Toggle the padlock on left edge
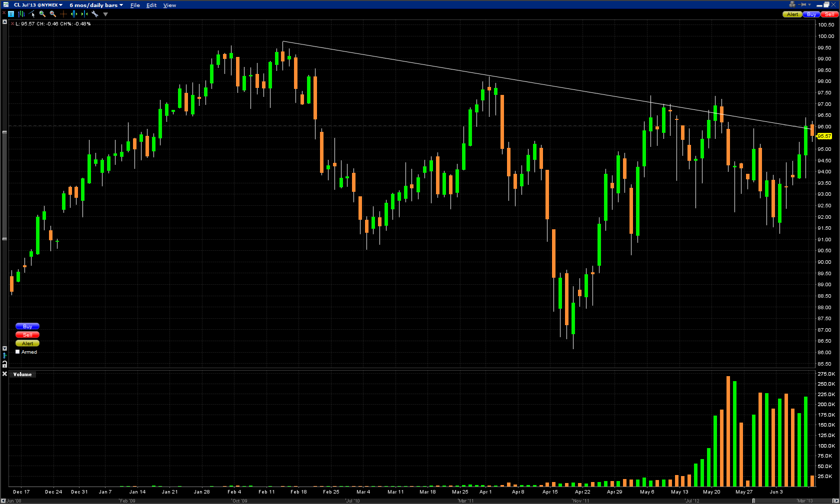 (4, 364)
